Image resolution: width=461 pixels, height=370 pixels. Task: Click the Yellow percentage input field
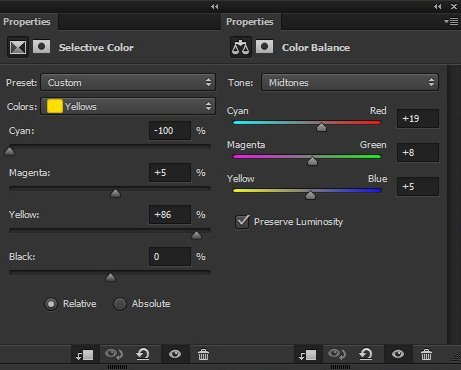click(x=170, y=215)
